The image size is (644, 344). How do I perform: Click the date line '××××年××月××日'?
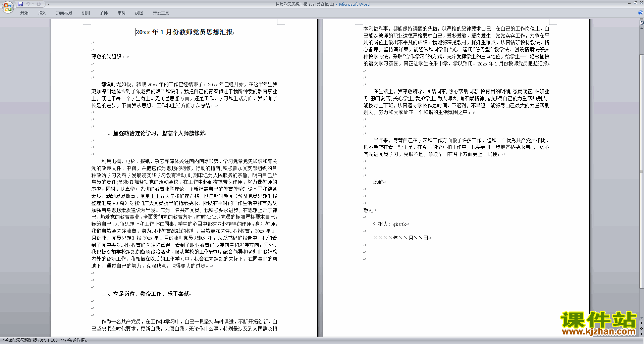(x=400, y=238)
